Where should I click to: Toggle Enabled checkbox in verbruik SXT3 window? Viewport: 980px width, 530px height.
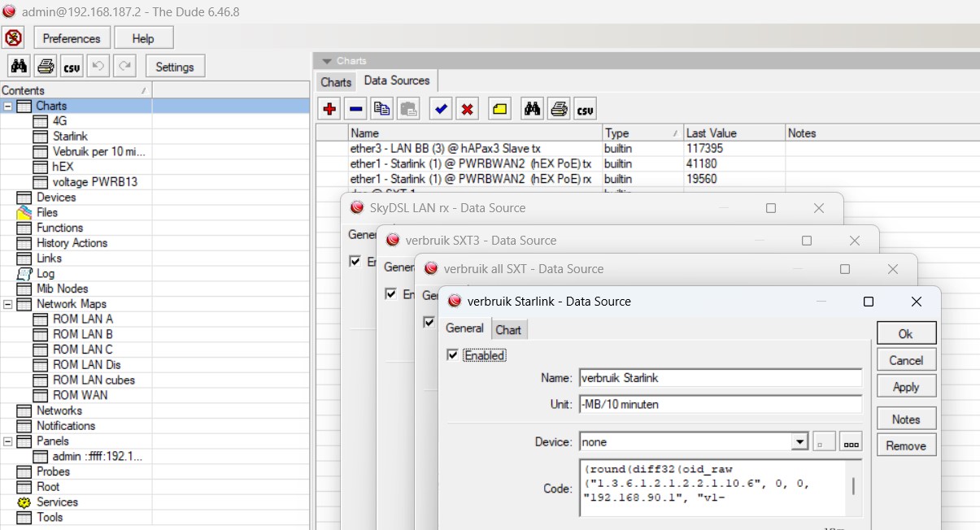point(391,293)
